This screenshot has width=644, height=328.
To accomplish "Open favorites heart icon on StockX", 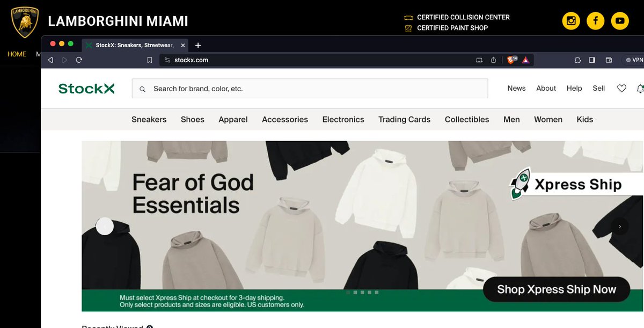I will click(x=621, y=89).
